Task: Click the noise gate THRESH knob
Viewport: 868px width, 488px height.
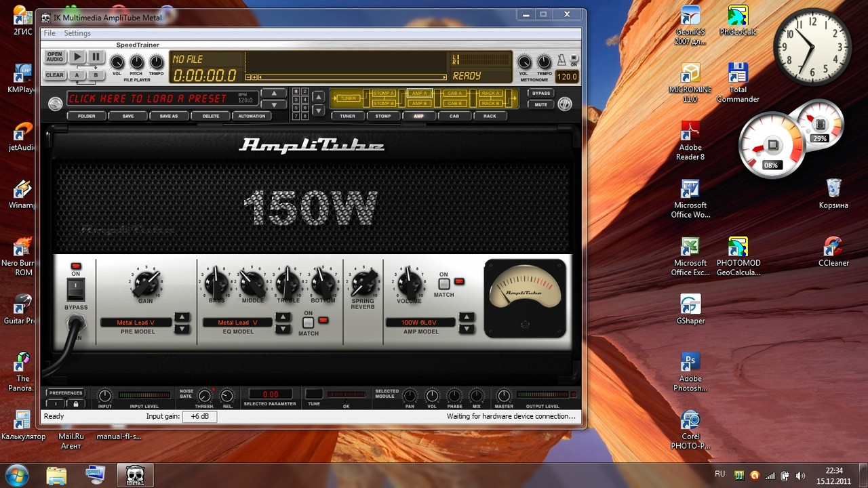Action: coord(205,396)
